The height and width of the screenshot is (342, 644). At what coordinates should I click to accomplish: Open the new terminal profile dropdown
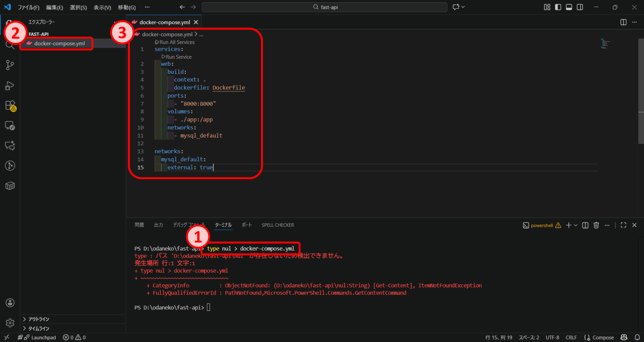pos(576,225)
